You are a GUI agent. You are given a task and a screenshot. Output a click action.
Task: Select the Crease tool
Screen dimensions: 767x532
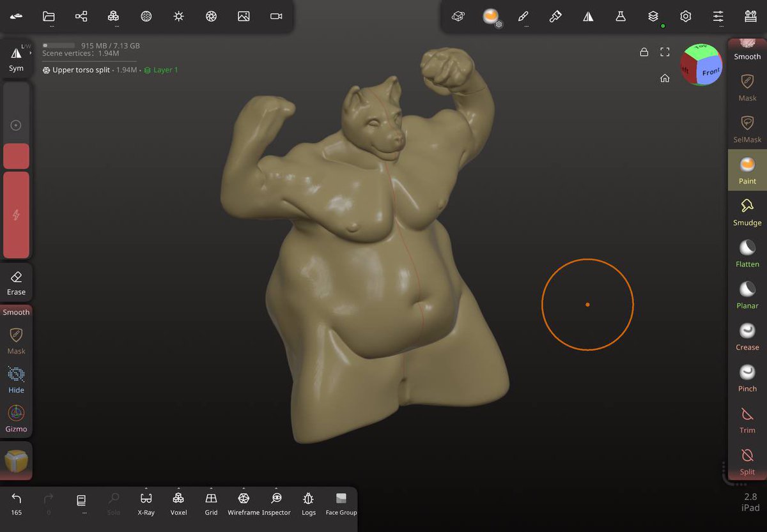747,337
